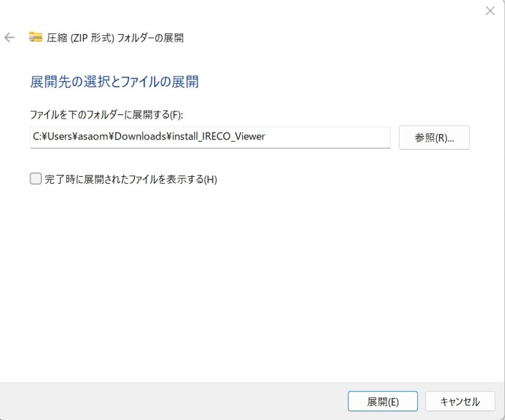Click the empty right end of the path field

pos(341,137)
